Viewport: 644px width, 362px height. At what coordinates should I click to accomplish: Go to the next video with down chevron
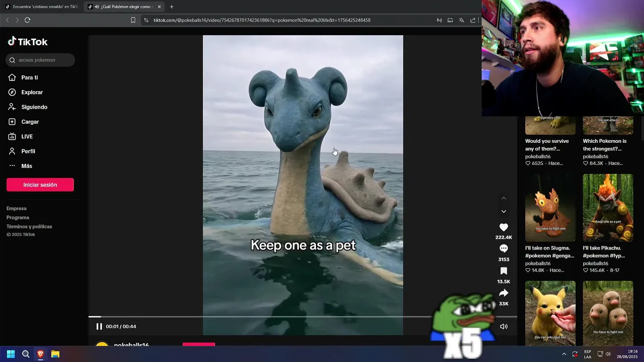[504, 211]
